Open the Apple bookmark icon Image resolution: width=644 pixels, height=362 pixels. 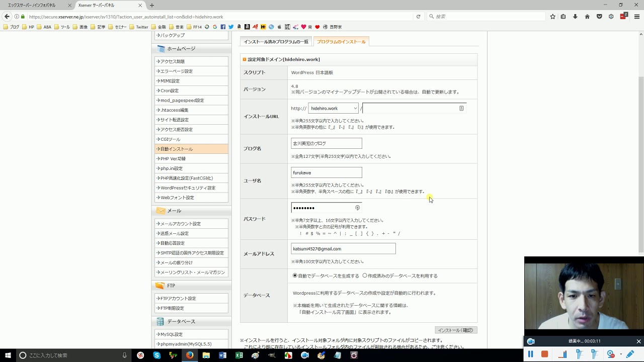(279, 27)
